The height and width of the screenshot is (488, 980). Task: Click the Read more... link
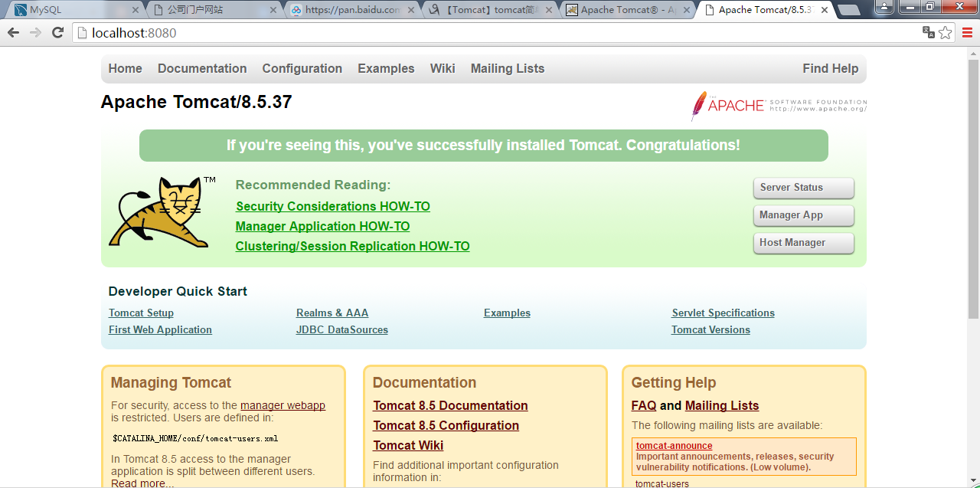(x=142, y=483)
